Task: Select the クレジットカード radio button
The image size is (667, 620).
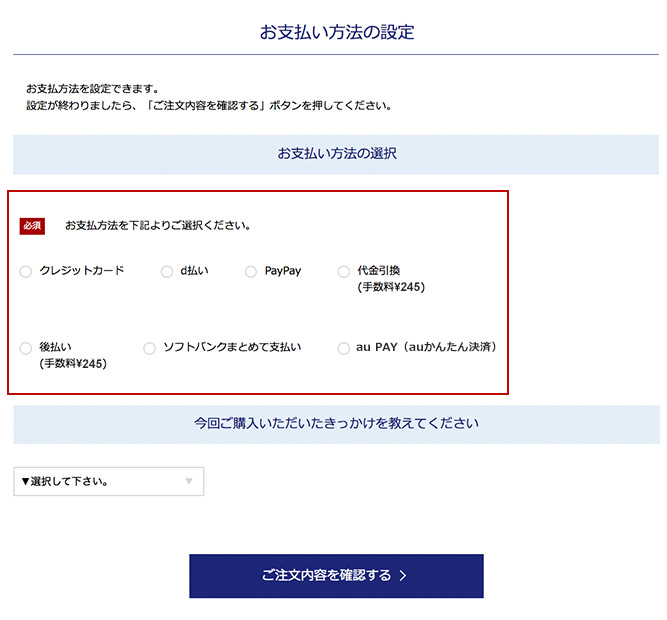Action: [x=26, y=272]
